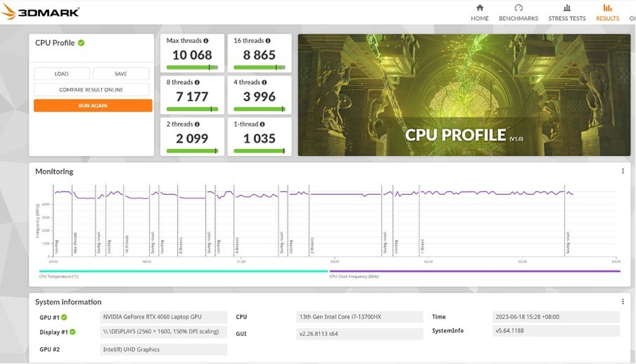Image resolution: width=636 pixels, height=364 pixels.
Task: Click SystemInfo version v5.64.1188
Action: click(556, 331)
